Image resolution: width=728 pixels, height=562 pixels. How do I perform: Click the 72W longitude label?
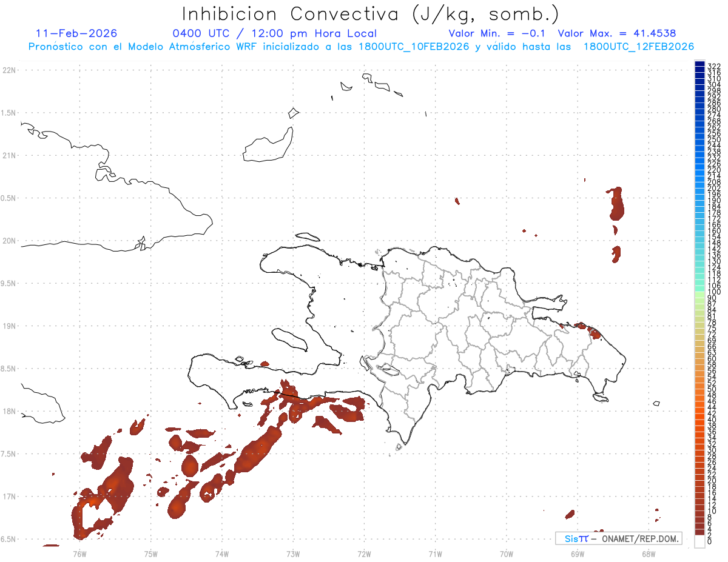364,554
